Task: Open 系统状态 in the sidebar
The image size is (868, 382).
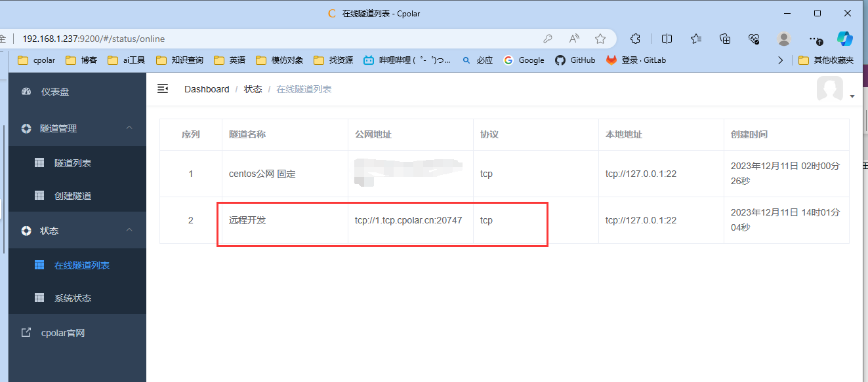Action: 72,298
